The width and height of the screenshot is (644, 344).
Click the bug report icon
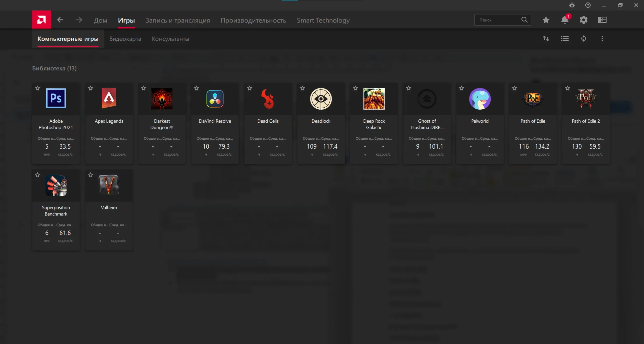pos(572,5)
